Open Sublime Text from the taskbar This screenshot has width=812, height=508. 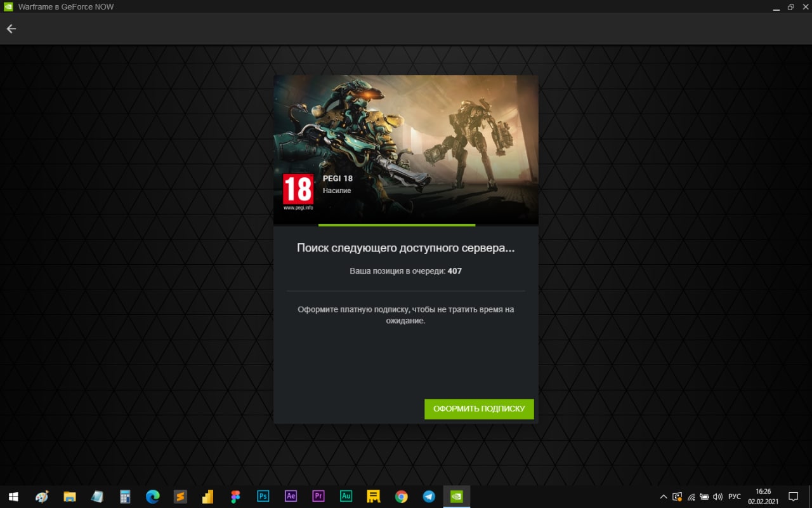pyautogui.click(x=180, y=497)
